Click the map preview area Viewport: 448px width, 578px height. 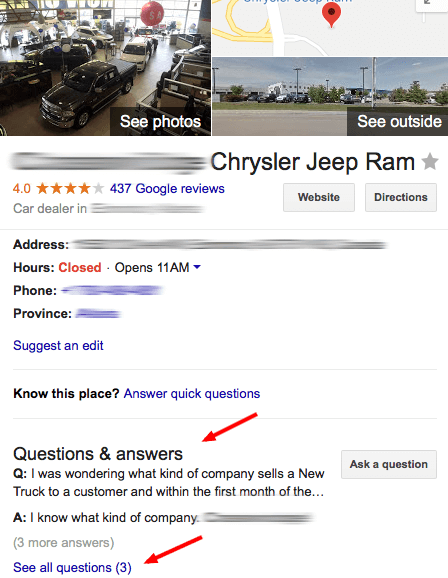point(330,28)
